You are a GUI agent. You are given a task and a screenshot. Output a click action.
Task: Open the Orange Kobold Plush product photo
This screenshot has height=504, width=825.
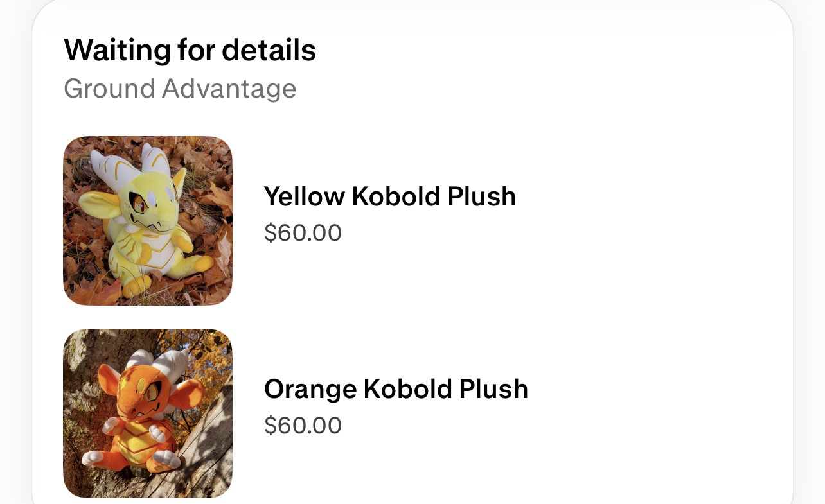147,413
